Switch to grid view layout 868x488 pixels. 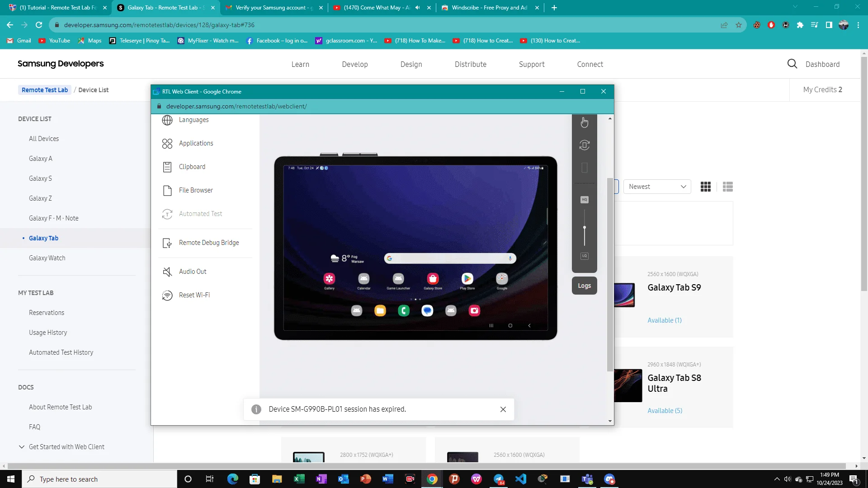[x=706, y=187]
